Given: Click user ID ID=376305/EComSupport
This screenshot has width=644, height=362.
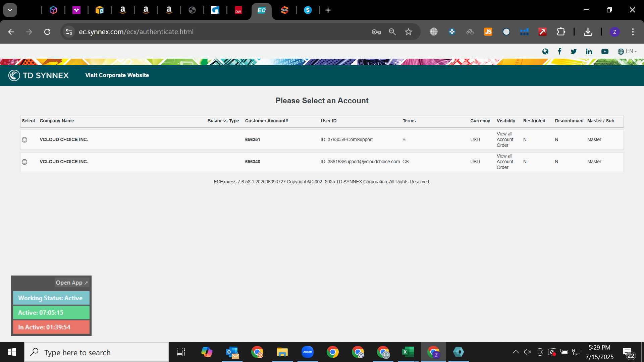Looking at the screenshot, I should (x=346, y=139).
